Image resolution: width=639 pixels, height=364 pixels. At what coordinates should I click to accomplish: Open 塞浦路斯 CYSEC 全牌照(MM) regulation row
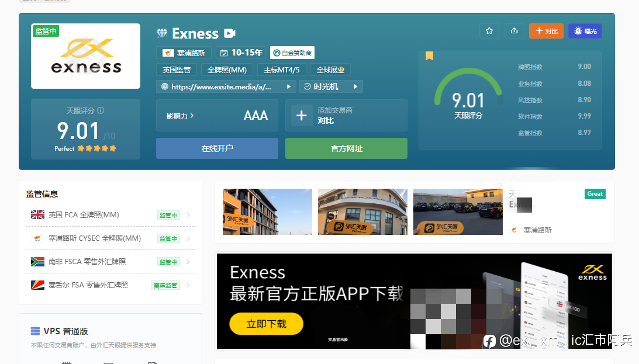coord(111,238)
